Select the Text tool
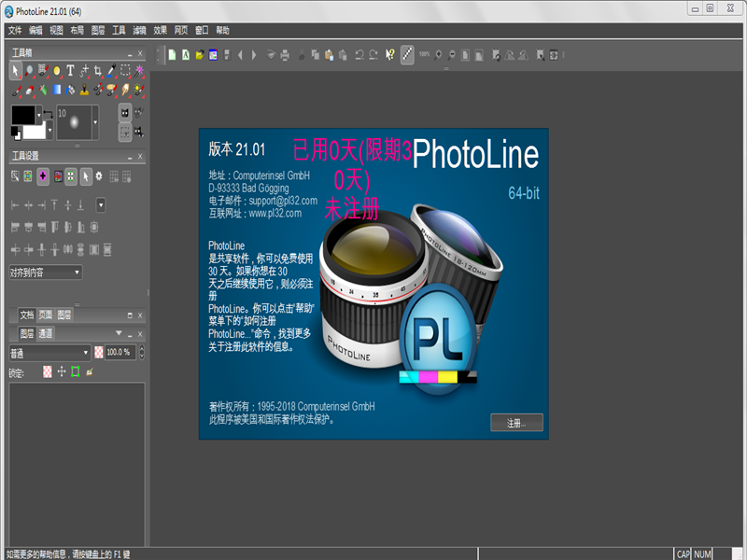The width and height of the screenshot is (747, 560). [71, 71]
